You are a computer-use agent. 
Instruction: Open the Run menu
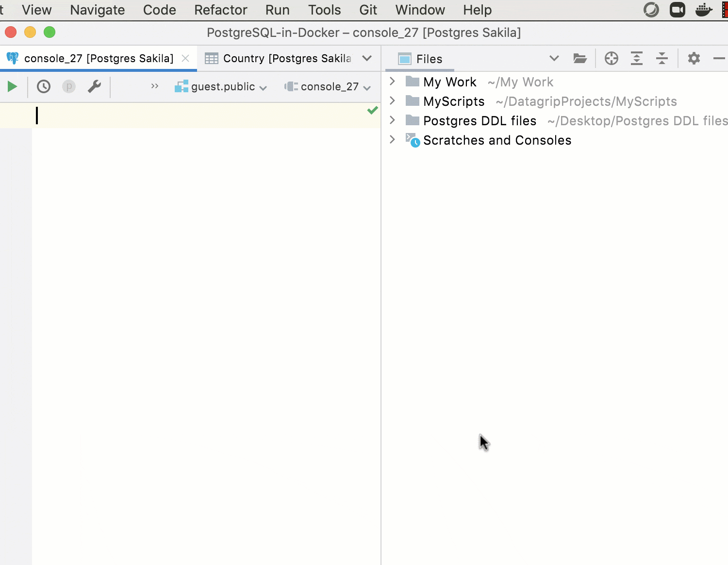click(277, 10)
